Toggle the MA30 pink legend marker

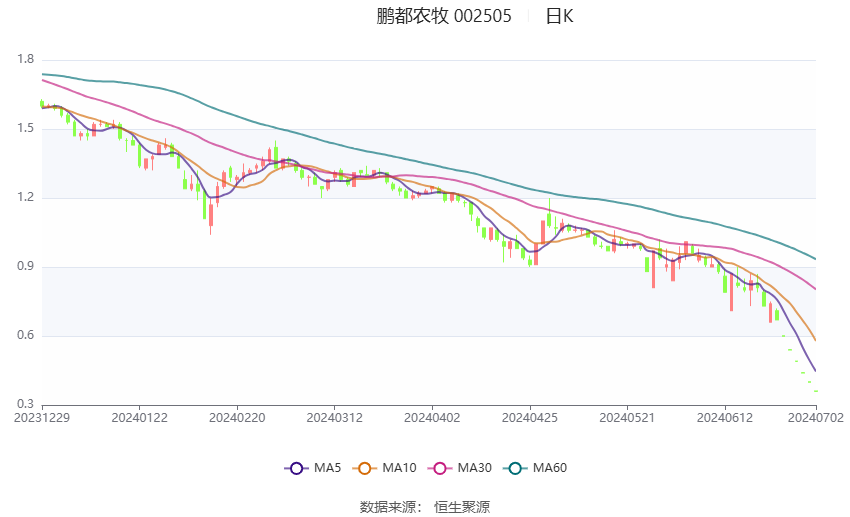click(x=440, y=468)
